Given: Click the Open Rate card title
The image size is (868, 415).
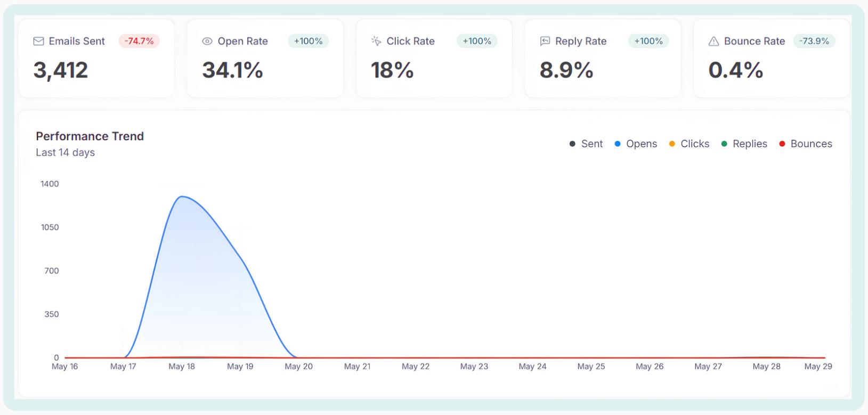Looking at the screenshot, I should click(242, 41).
